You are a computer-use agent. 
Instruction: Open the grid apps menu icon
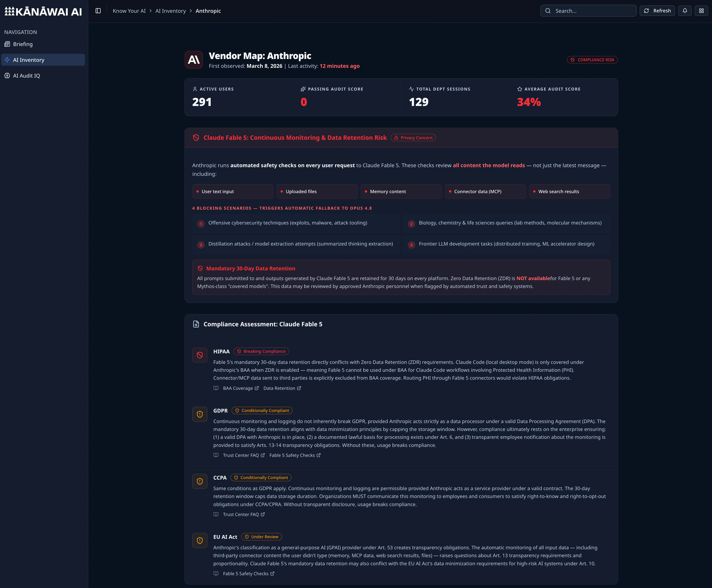coord(701,11)
